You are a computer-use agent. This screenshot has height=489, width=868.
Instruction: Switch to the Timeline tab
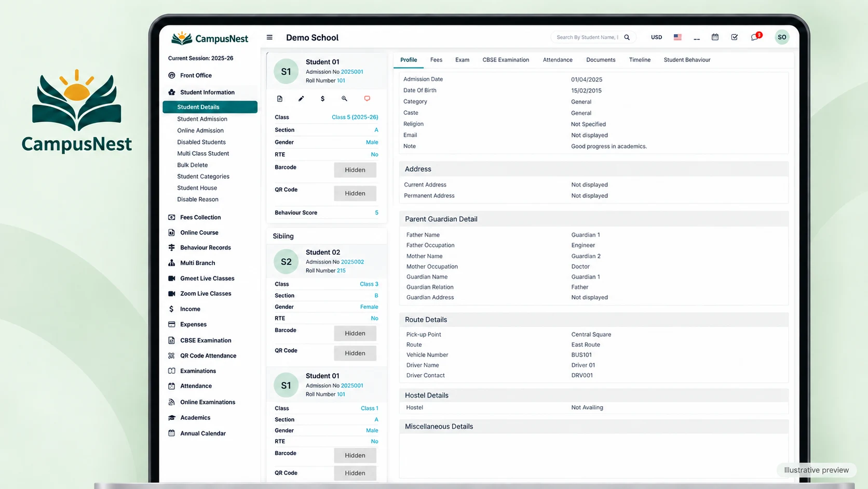click(640, 60)
